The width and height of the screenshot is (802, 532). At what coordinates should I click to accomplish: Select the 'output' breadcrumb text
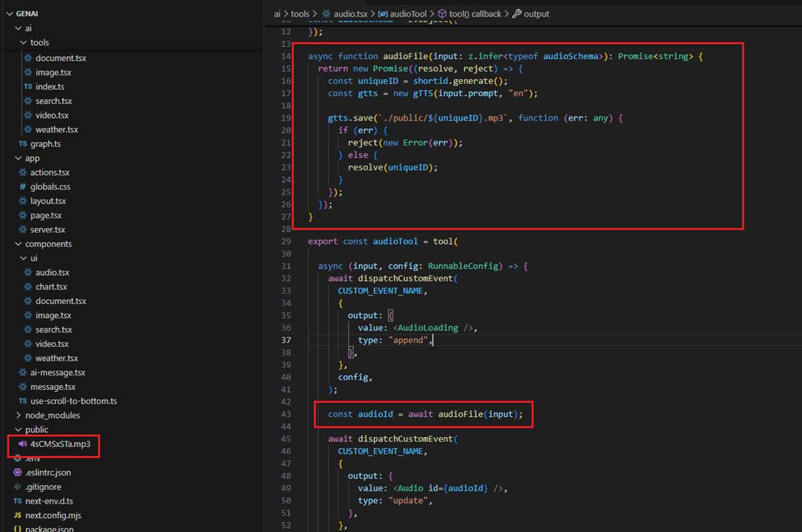[x=537, y=14]
